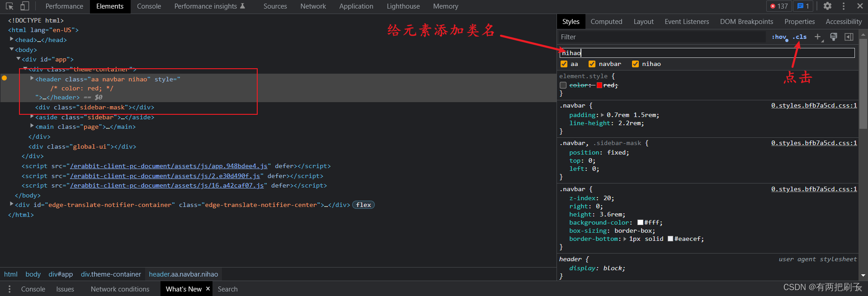This screenshot has width=868, height=296.
Task: Close the What's New drawer tab
Action: click(x=208, y=289)
